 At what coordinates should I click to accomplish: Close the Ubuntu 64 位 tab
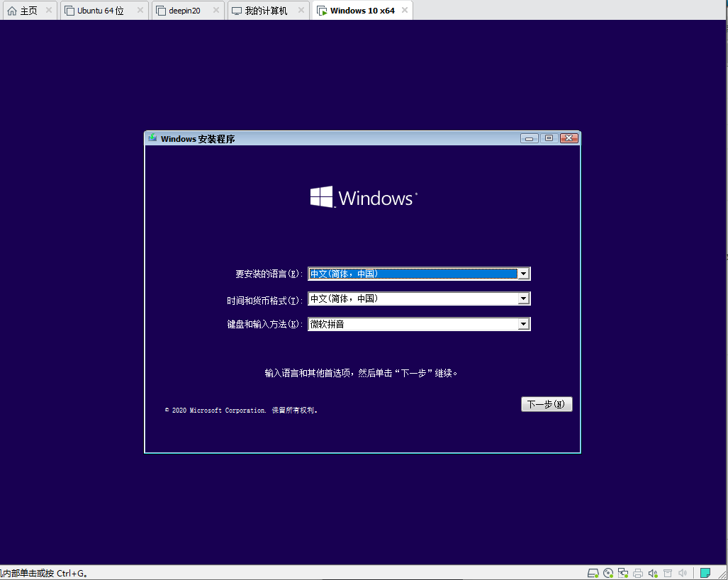pyautogui.click(x=140, y=10)
